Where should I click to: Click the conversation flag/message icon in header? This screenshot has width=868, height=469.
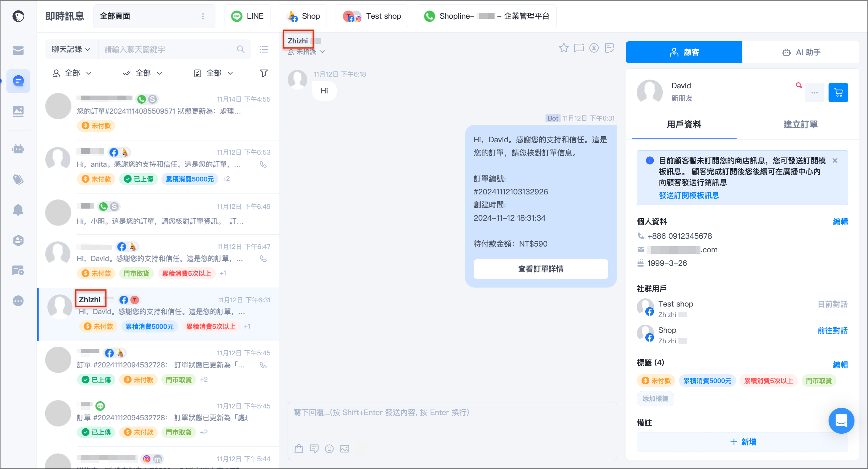[579, 48]
